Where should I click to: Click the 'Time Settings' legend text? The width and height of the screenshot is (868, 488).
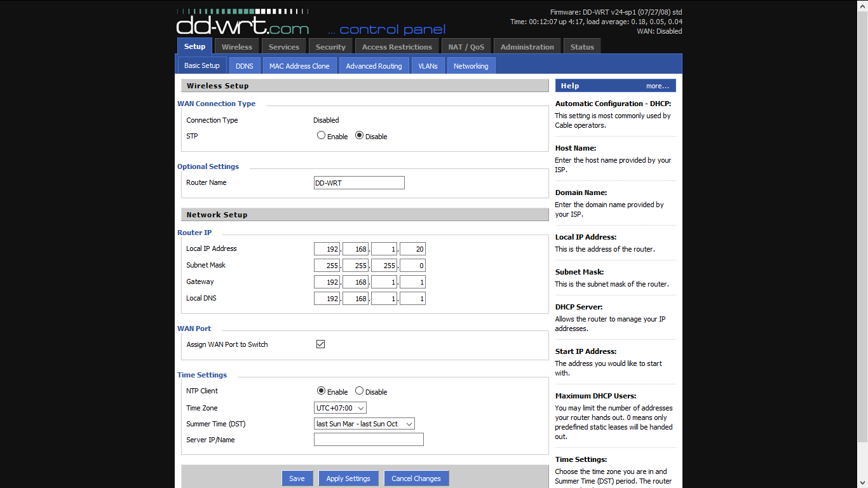click(202, 375)
